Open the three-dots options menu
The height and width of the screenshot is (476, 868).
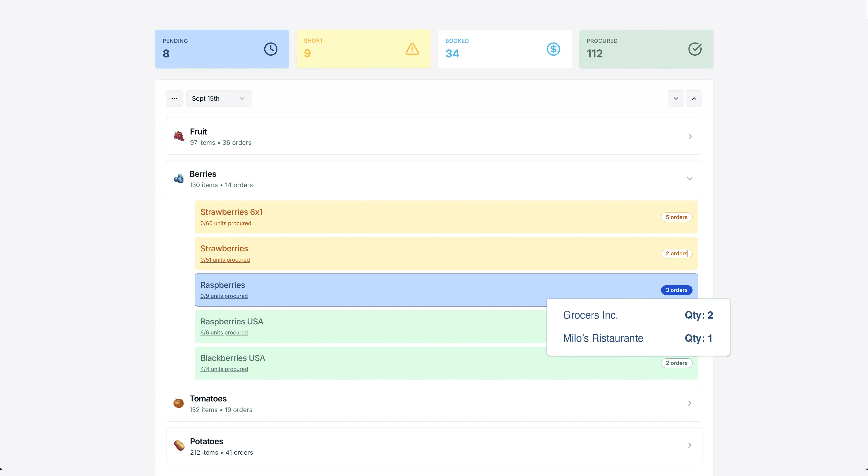tap(174, 99)
